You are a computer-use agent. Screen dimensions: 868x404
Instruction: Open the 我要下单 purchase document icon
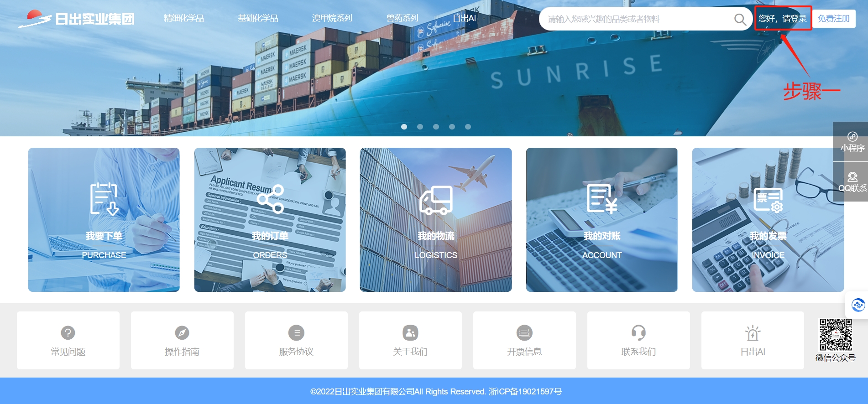pyautogui.click(x=104, y=199)
